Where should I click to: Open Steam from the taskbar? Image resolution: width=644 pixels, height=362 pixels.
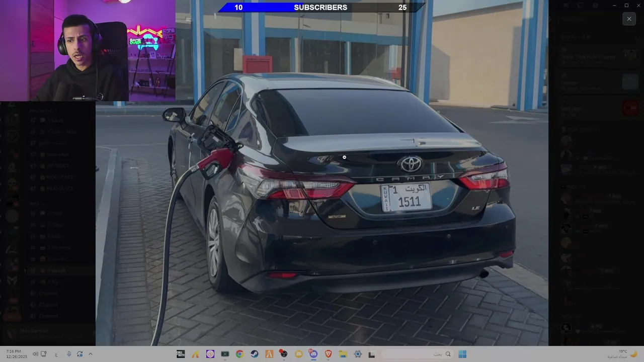[x=255, y=354]
